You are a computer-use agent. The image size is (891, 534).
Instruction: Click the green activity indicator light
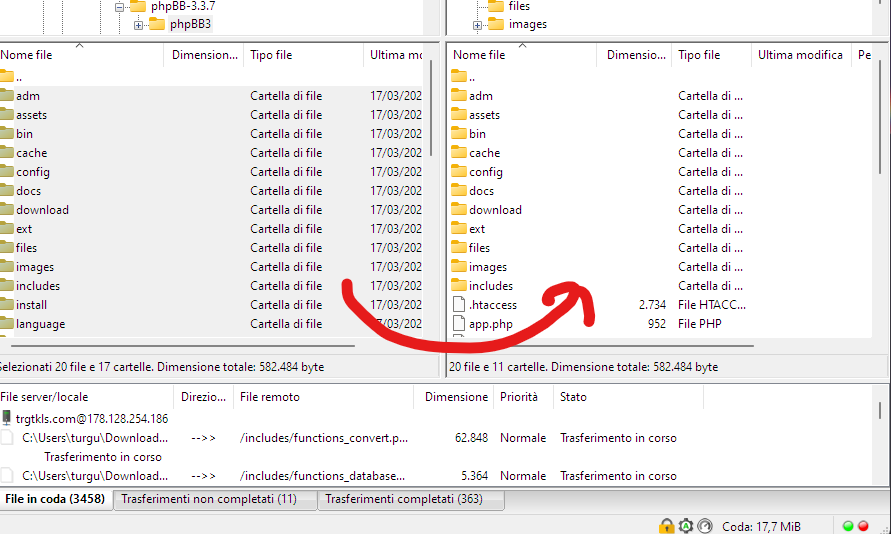pyautogui.click(x=849, y=526)
